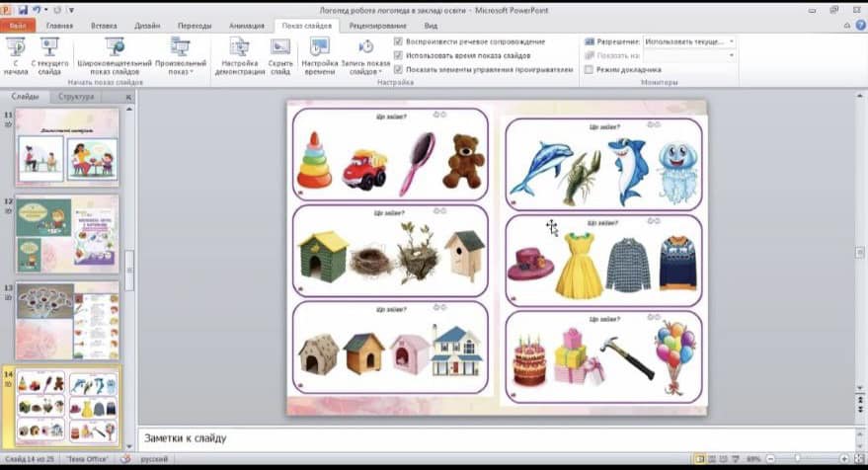
Task: Click Save icon in quick access toolbar
Action: click(x=23, y=9)
